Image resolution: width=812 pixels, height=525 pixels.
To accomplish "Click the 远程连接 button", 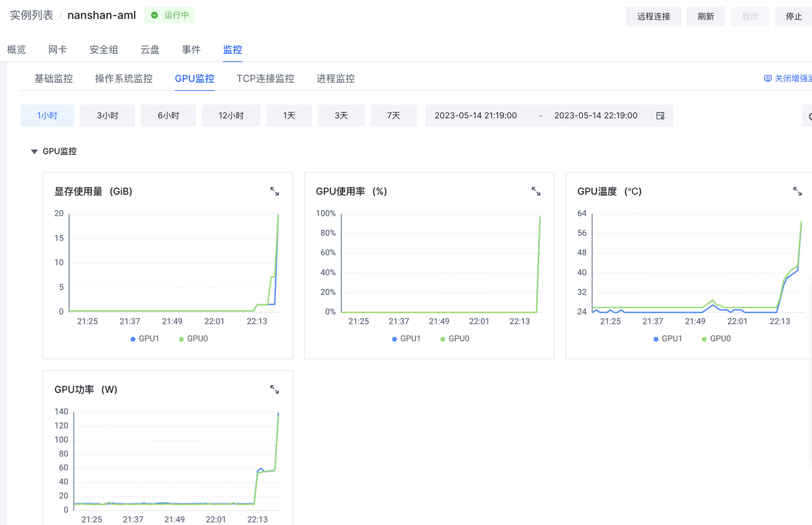I will (x=653, y=17).
